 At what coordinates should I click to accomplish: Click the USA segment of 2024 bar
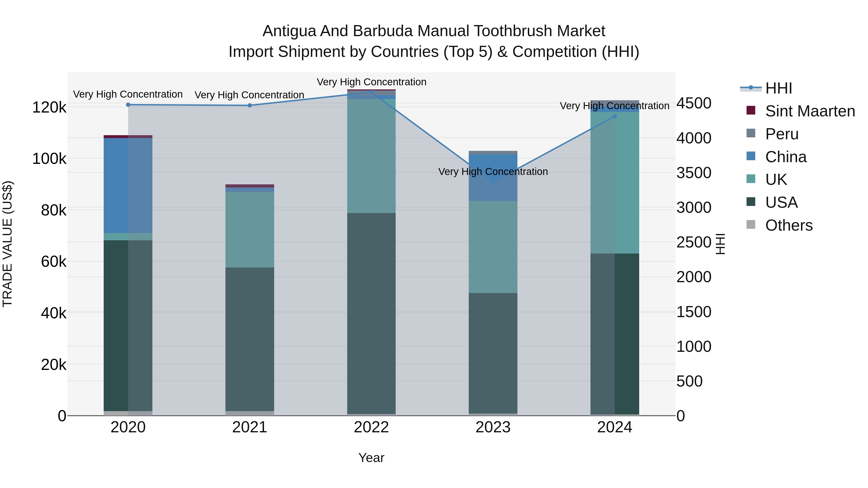pyautogui.click(x=615, y=334)
